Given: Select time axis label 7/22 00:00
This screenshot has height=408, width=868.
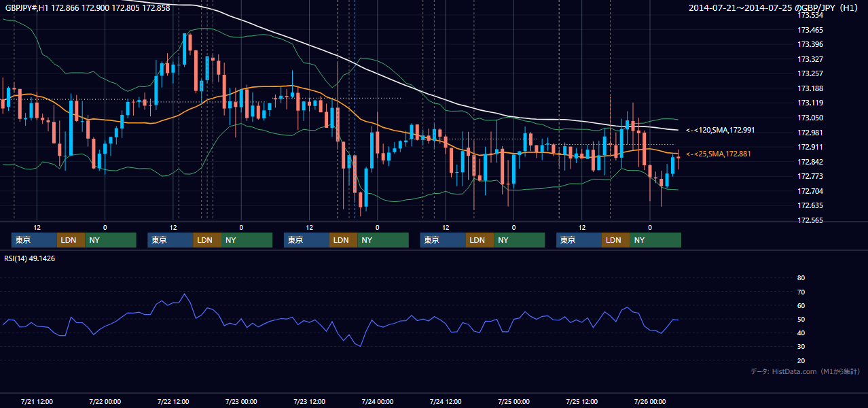Looking at the screenshot, I should (105, 401).
